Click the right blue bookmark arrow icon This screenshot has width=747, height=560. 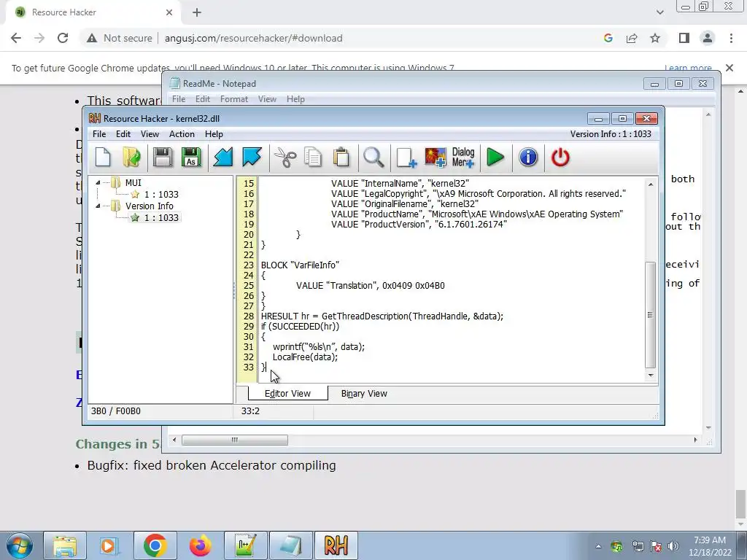(252, 157)
